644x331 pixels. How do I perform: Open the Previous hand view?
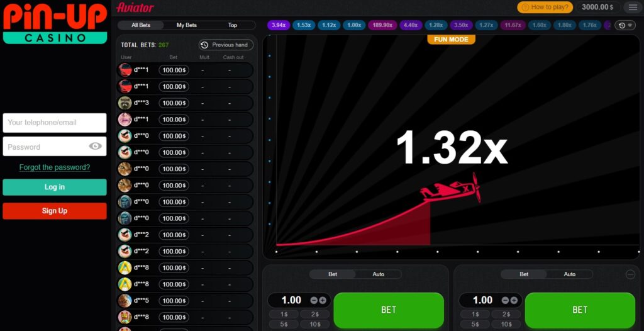pos(226,45)
